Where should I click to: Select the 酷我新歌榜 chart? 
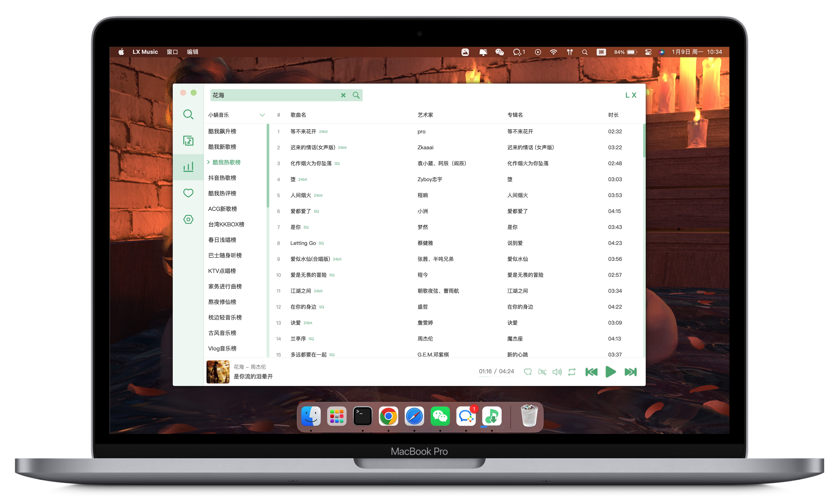tap(222, 147)
